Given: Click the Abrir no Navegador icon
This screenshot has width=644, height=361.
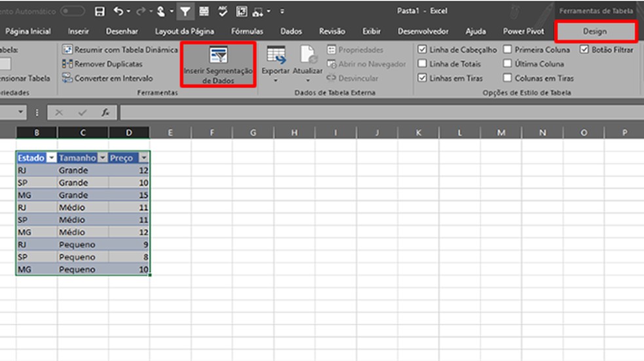Looking at the screenshot, I should [x=331, y=64].
